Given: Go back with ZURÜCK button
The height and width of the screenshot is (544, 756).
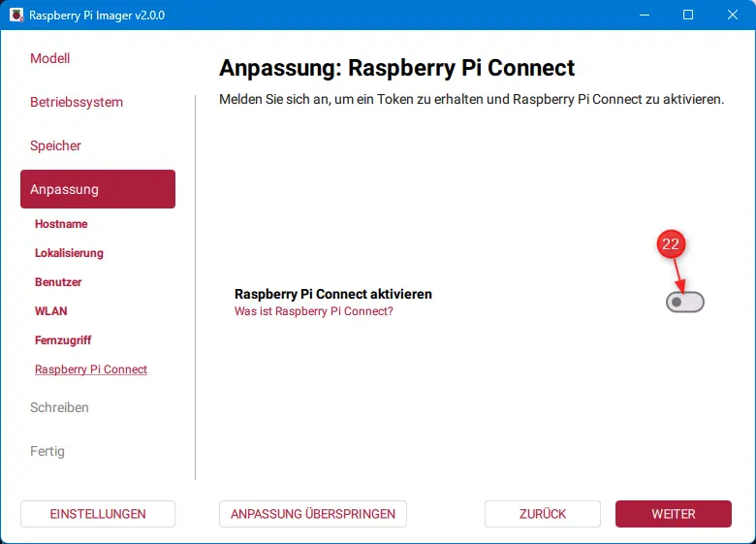Looking at the screenshot, I should coord(543,514).
